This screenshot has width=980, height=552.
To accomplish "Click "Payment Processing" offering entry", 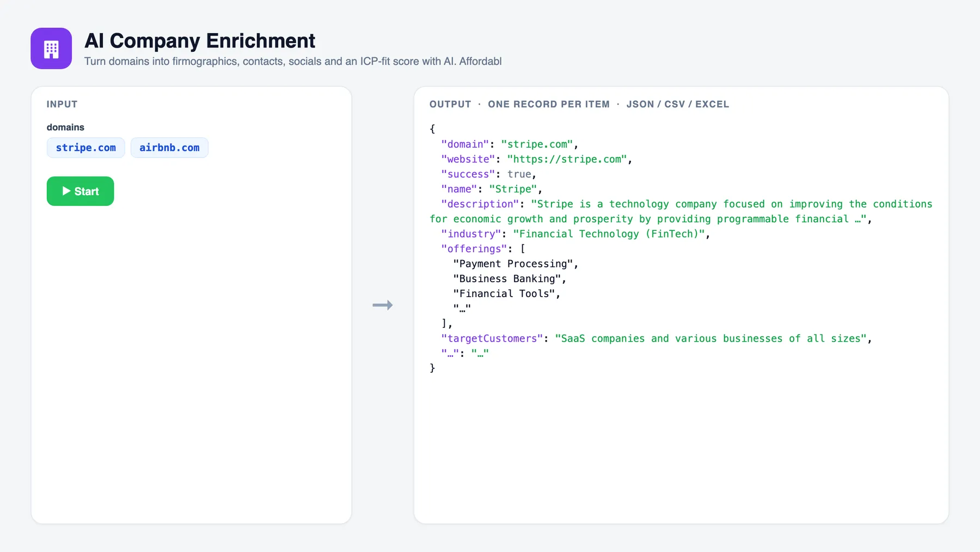I will click(513, 264).
